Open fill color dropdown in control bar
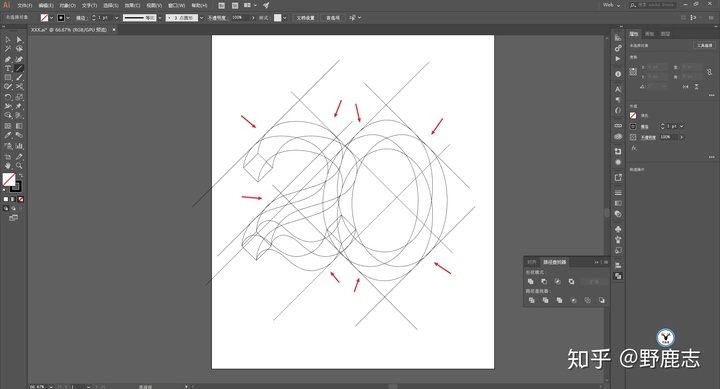720x389 pixels. pos(51,18)
